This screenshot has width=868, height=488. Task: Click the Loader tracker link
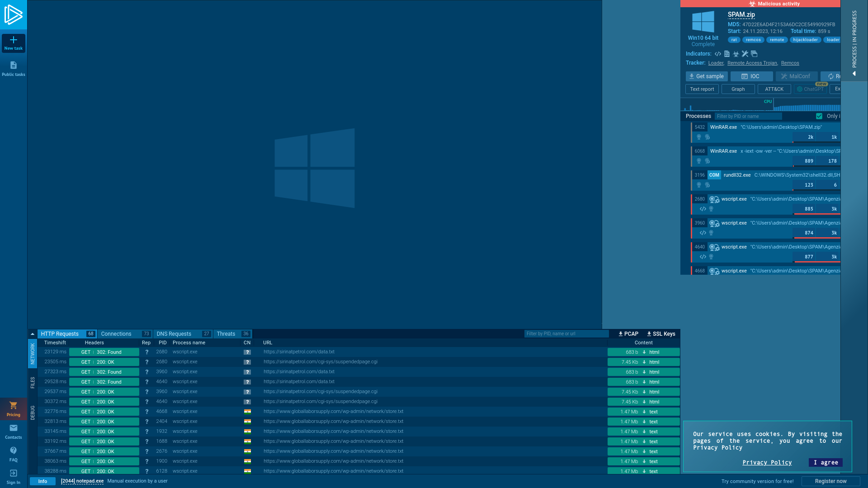715,62
